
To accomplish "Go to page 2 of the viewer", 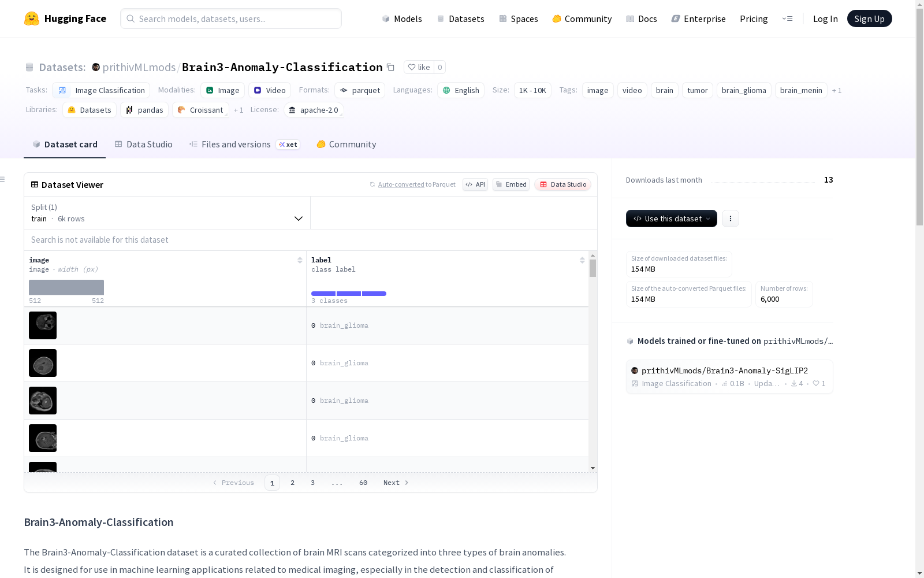I will [x=293, y=483].
